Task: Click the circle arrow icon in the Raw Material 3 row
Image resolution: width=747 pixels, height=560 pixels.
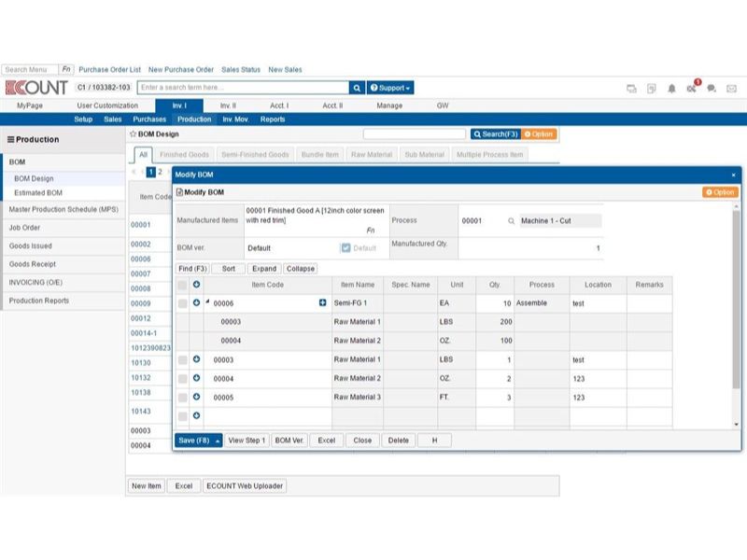Action: point(196,397)
